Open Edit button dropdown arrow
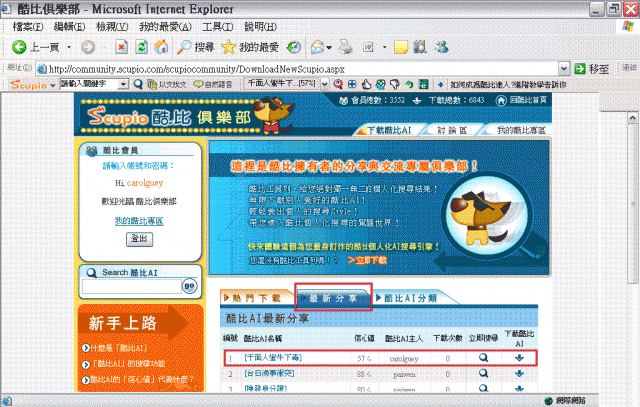This screenshot has height=407, width=640. (x=384, y=47)
